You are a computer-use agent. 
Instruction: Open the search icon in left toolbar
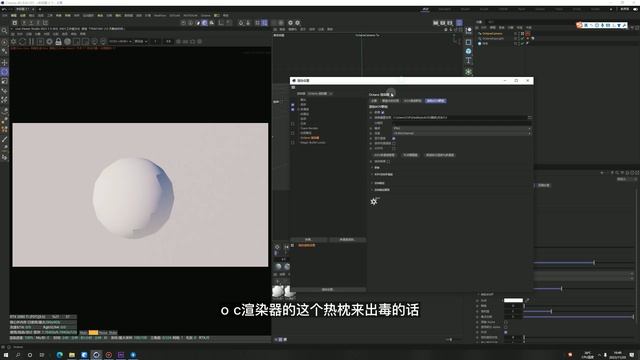point(4,31)
